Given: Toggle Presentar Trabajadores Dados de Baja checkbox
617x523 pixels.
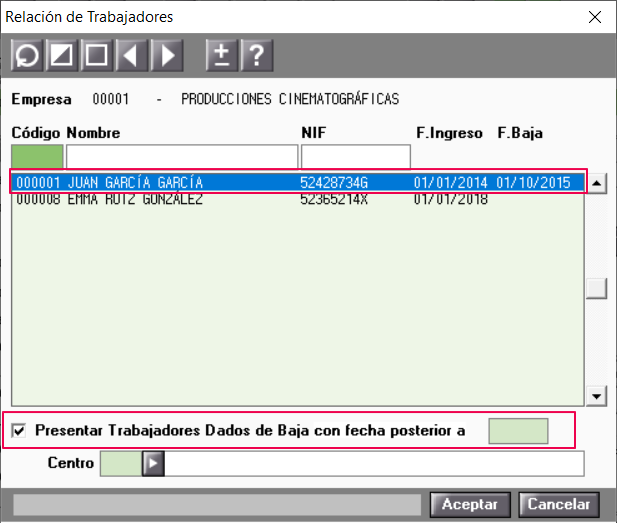Looking at the screenshot, I should pos(19,430).
